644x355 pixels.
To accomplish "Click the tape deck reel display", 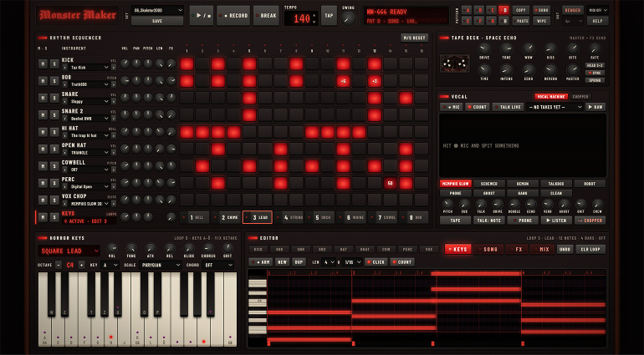I will (454, 63).
